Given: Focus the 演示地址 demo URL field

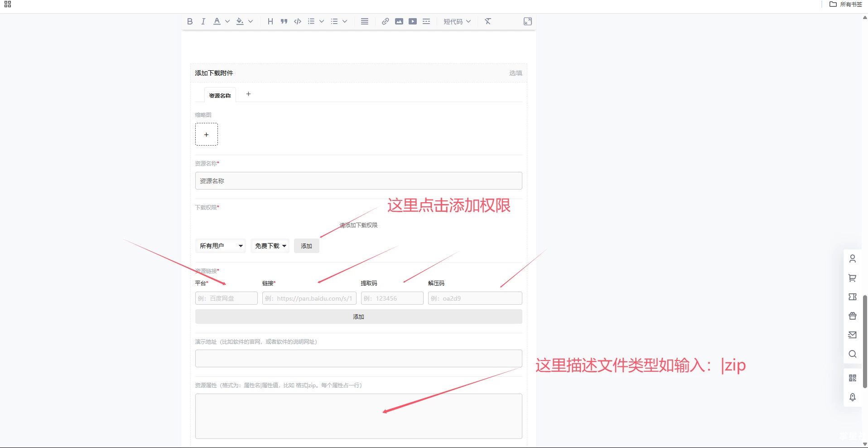Looking at the screenshot, I should pyautogui.click(x=358, y=358).
